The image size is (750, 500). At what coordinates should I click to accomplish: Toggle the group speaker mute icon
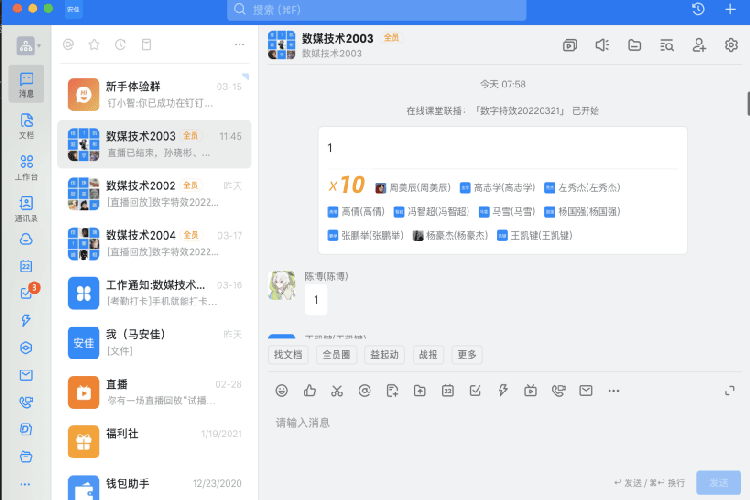click(602, 45)
